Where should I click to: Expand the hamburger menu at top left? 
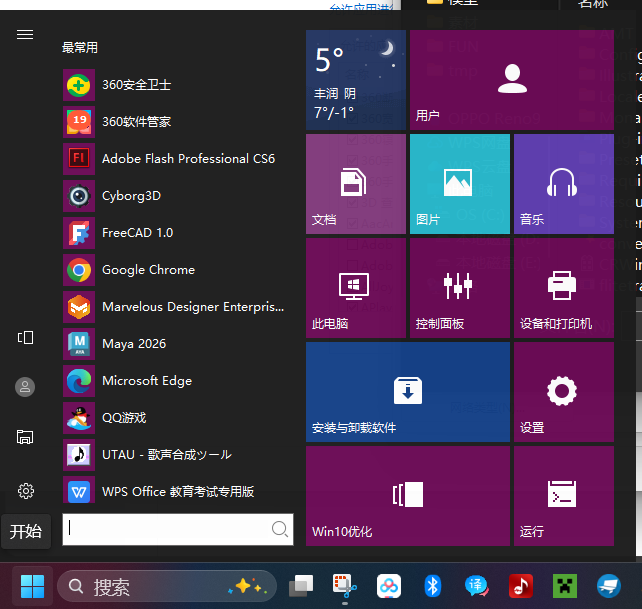pyautogui.click(x=25, y=35)
